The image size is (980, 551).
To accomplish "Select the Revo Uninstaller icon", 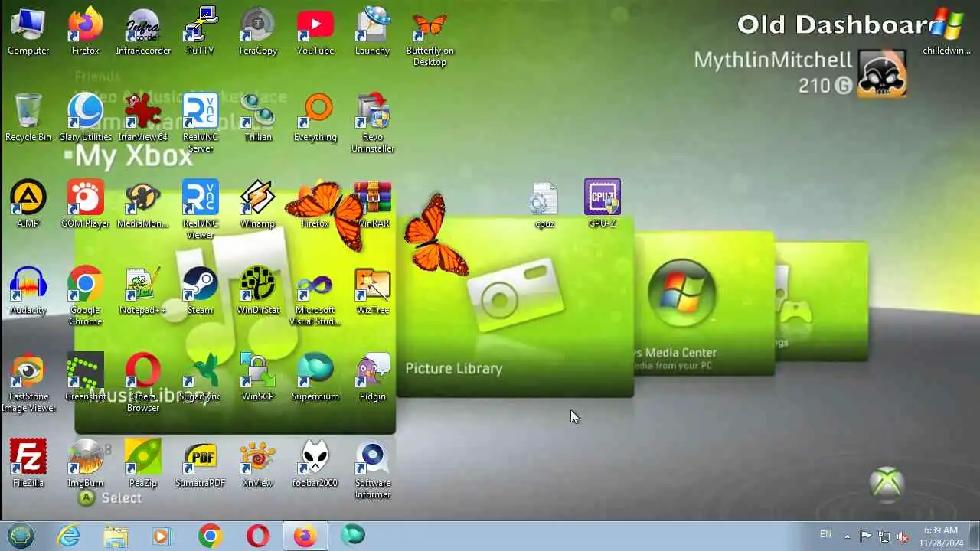I will click(x=373, y=123).
